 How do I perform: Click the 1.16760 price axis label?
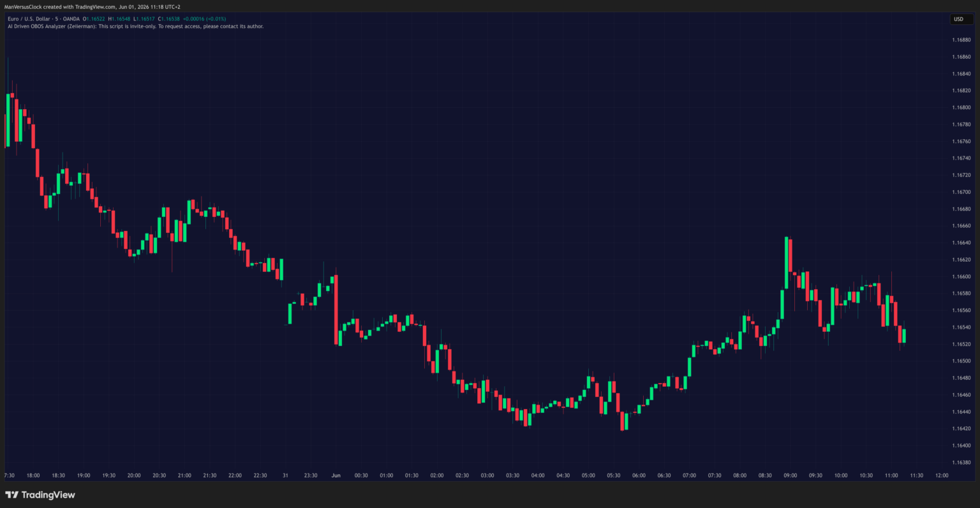pos(961,141)
